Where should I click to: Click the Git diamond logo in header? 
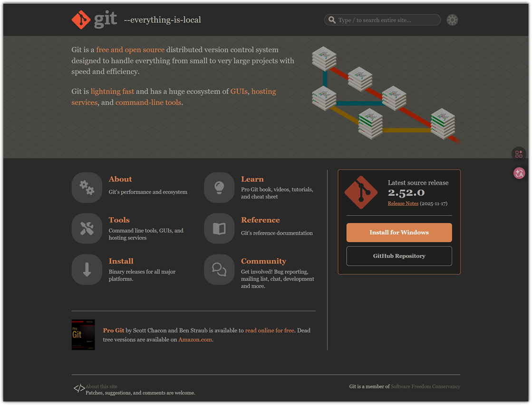(81, 20)
